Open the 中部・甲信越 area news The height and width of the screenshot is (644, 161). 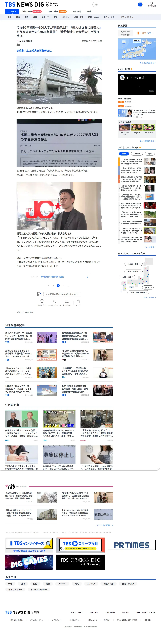(x=133, y=271)
